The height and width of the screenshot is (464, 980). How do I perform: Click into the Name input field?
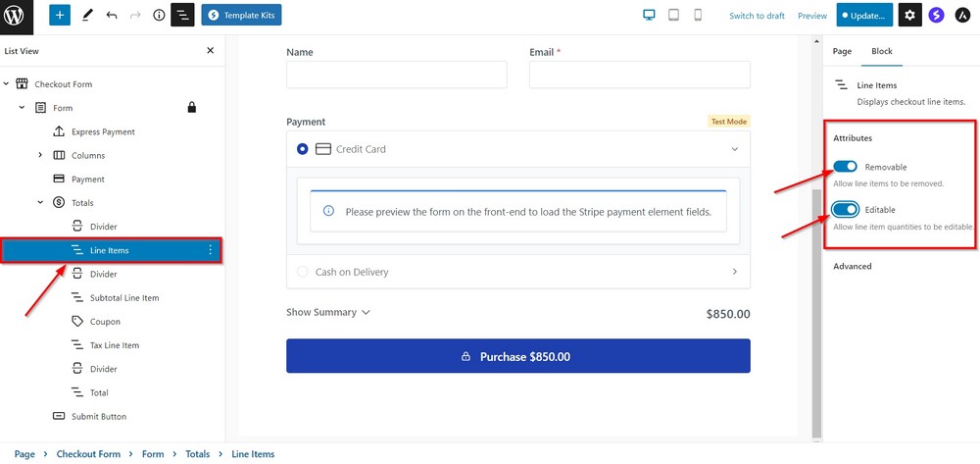coord(396,75)
